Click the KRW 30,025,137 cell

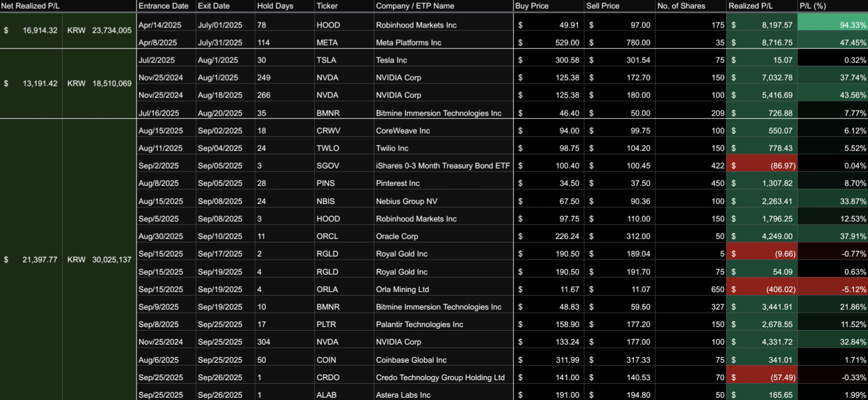[100, 259]
